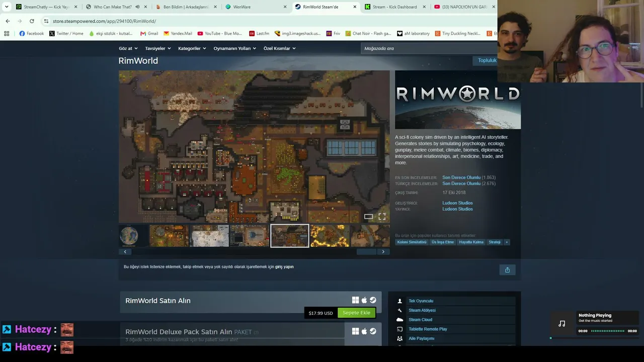Expand the Tavsiyeler store menu
This screenshot has height=362, width=644.
[158, 48]
